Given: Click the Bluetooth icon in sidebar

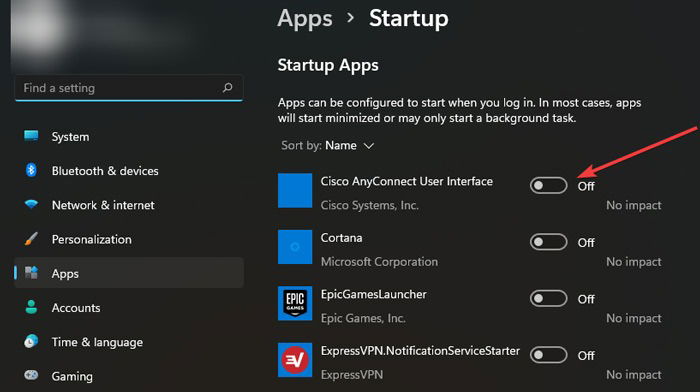Looking at the screenshot, I should pyautogui.click(x=31, y=170).
